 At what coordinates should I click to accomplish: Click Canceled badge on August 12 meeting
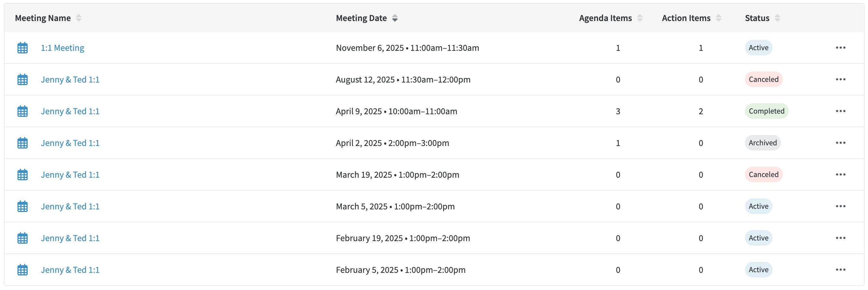coord(763,80)
